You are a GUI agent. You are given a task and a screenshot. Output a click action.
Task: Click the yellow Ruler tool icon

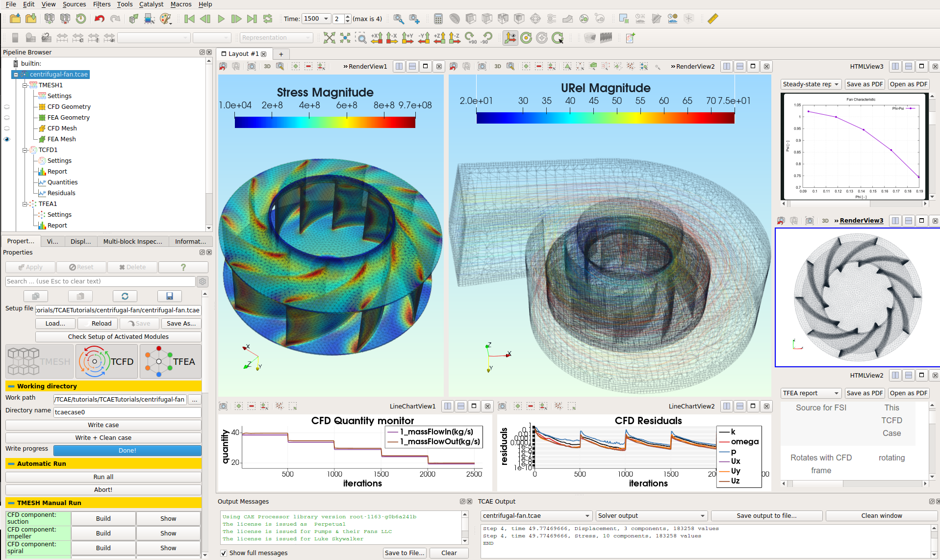point(713,19)
